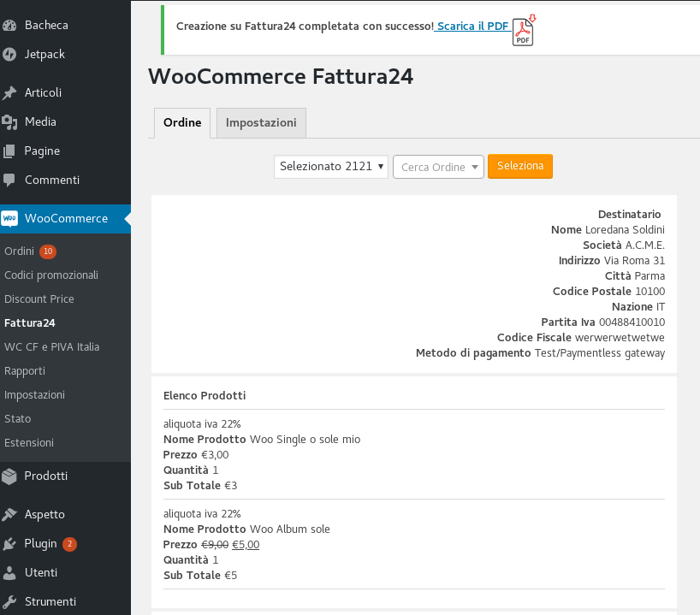This screenshot has height=615, width=700.
Task: Click the struck-through price €9,00
Action: (x=215, y=545)
